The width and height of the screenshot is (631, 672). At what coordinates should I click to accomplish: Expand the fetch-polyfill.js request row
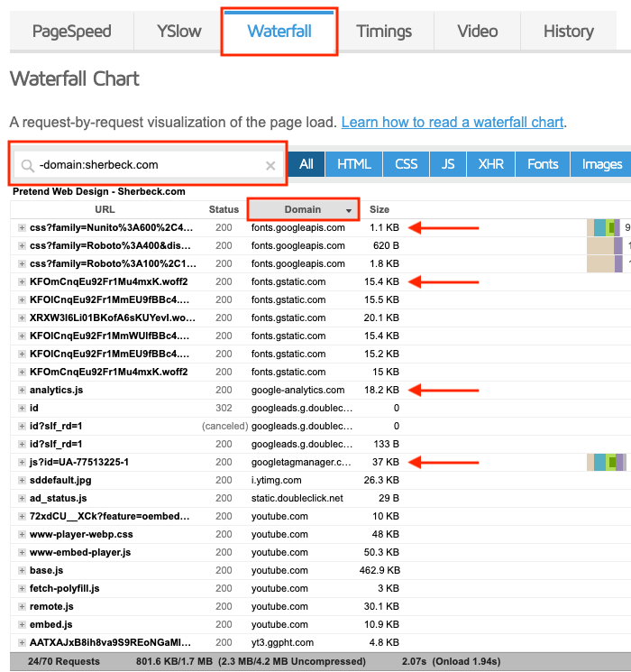click(22, 588)
